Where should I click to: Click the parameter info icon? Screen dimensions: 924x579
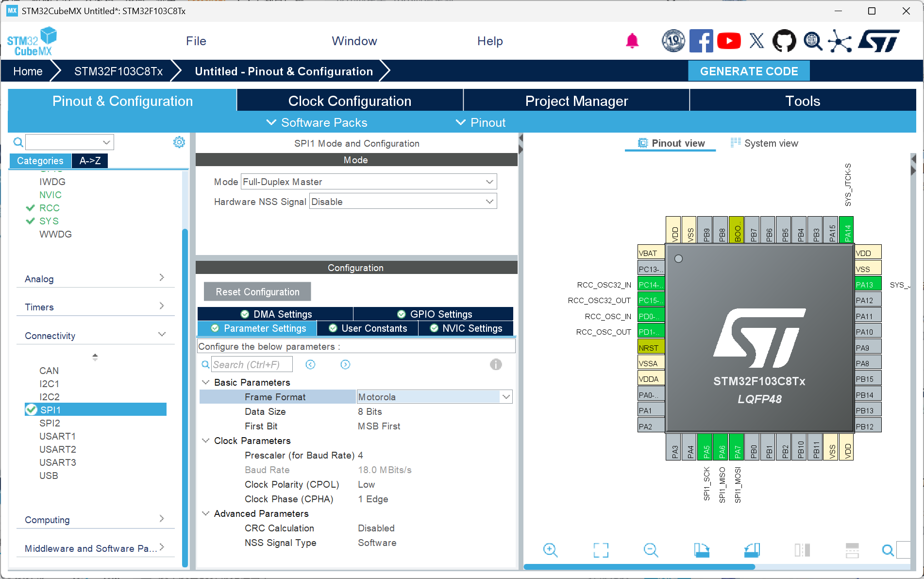click(x=495, y=364)
